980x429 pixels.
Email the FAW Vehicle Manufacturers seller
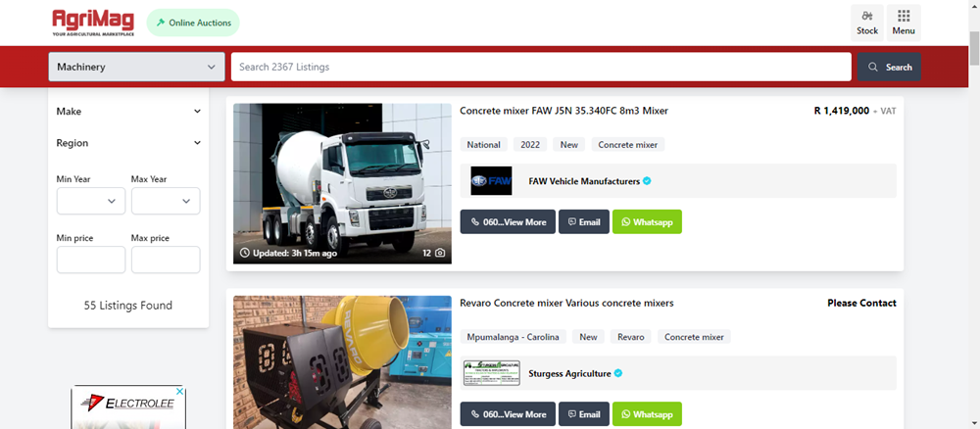pos(584,221)
